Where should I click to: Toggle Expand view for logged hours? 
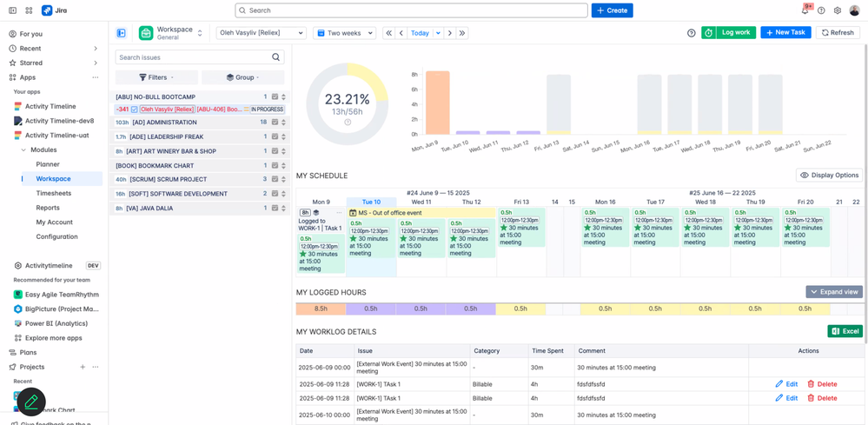point(833,292)
